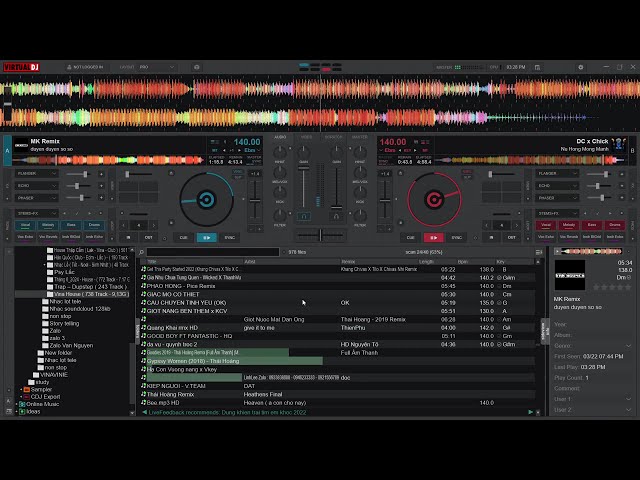The height and width of the screenshot is (480, 640).
Task: Halve loop length on deck B
Action: [x=487, y=225]
